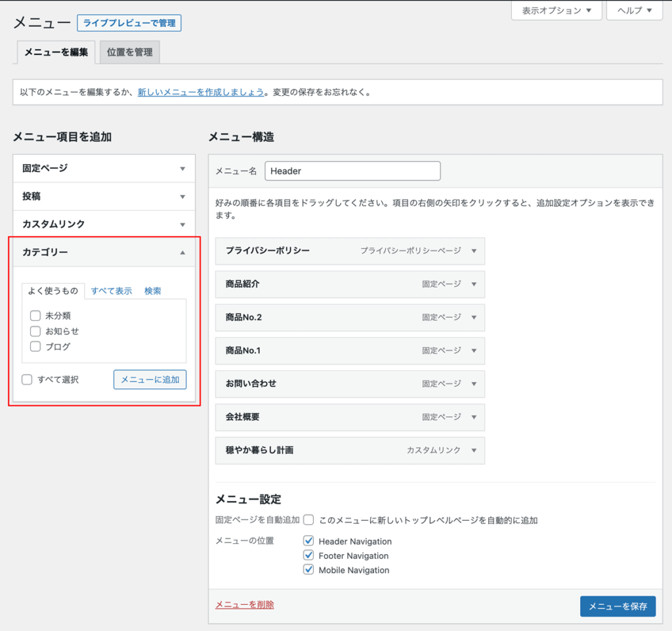
Task: Click メニューに追加 button
Action: [150, 380]
